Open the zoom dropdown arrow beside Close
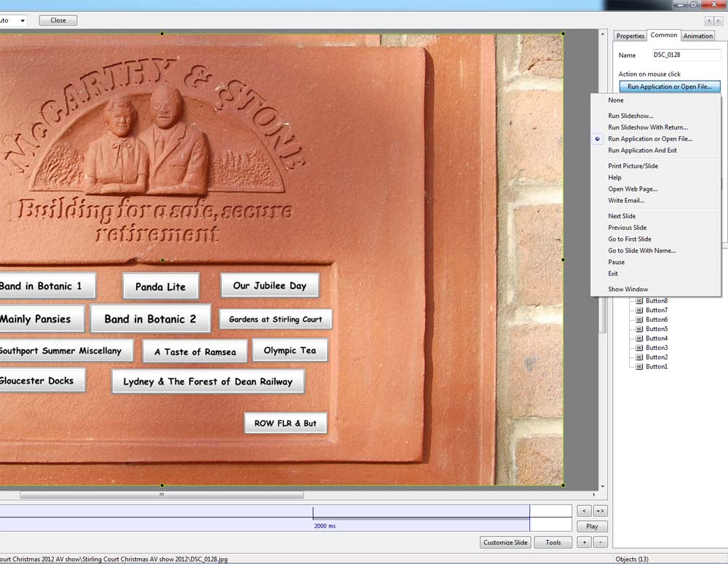The width and height of the screenshot is (728, 564). [x=23, y=21]
